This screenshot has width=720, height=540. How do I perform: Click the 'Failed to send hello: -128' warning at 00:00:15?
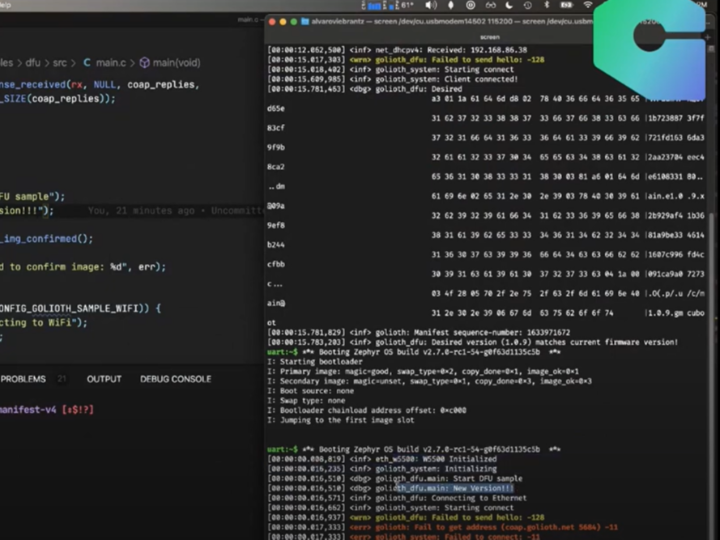(406, 60)
